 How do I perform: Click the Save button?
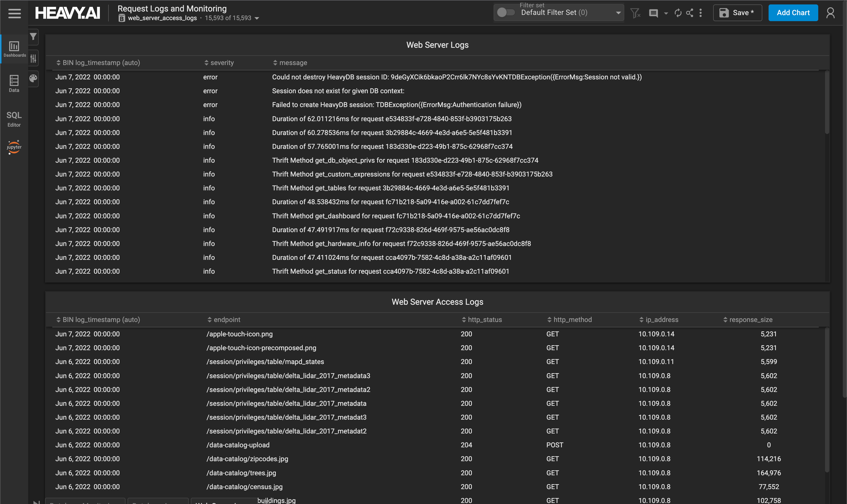coord(737,13)
